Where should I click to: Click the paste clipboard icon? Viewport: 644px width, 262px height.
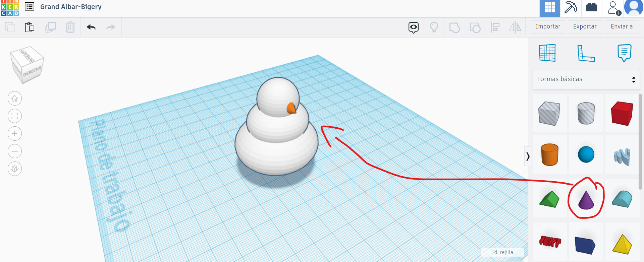point(30,27)
